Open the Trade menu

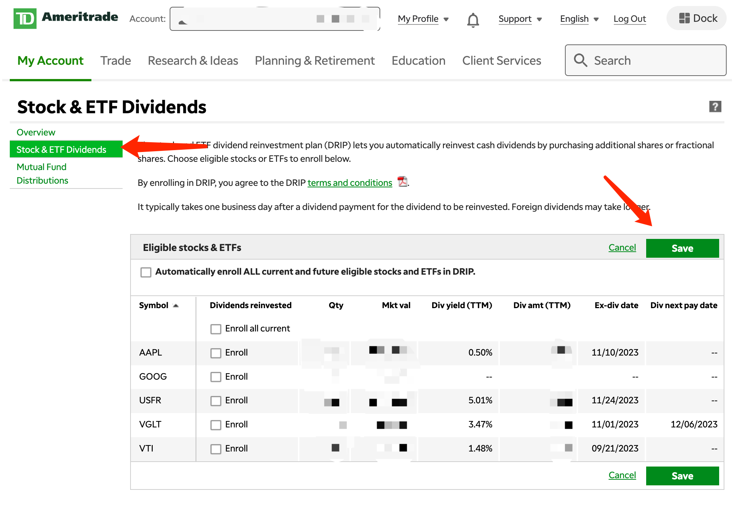[x=115, y=61]
